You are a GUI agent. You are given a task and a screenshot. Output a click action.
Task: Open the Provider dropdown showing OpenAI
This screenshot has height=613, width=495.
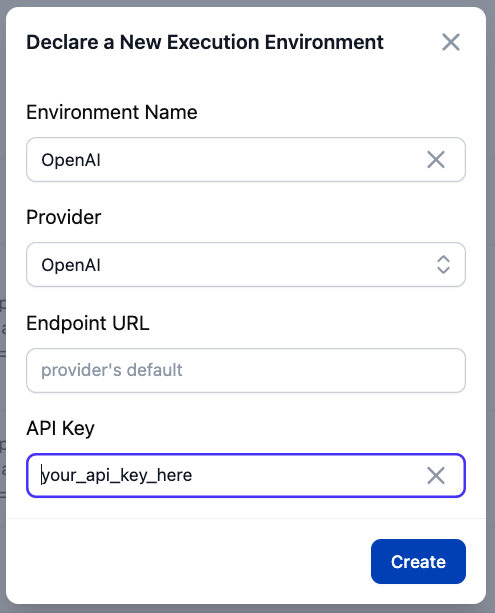tap(246, 265)
